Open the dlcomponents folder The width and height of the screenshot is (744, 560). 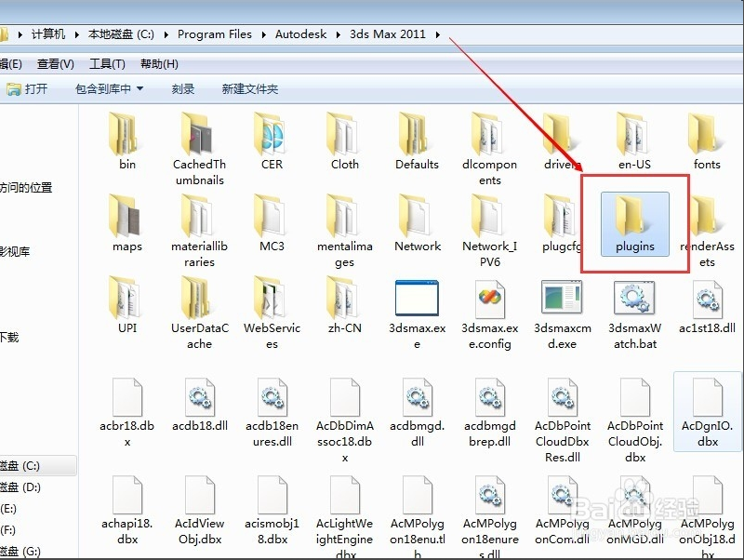click(x=490, y=148)
